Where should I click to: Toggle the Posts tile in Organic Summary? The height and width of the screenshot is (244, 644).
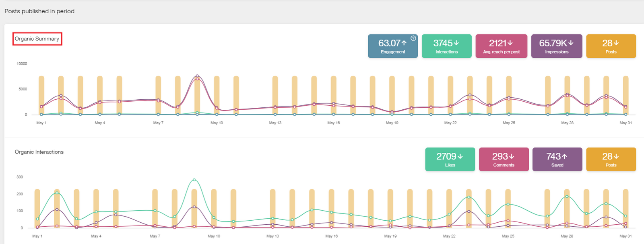(x=611, y=46)
